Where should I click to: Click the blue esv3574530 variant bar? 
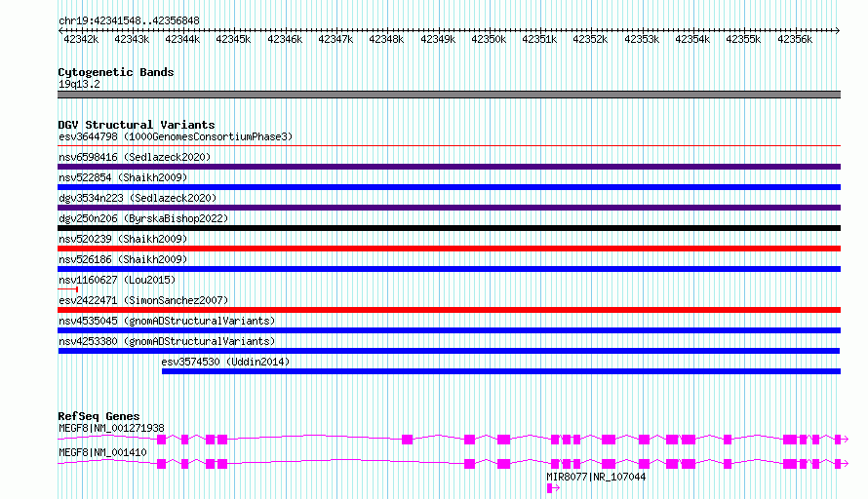pyautogui.click(x=501, y=371)
